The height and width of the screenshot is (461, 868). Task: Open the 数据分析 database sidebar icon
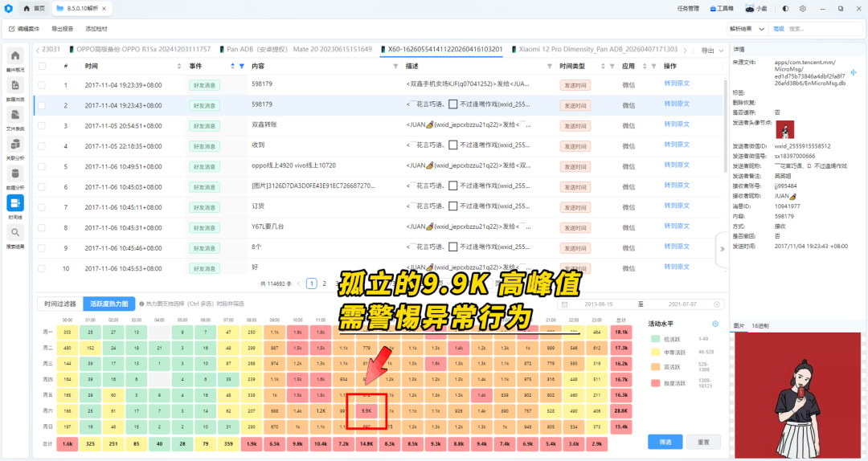[15, 173]
